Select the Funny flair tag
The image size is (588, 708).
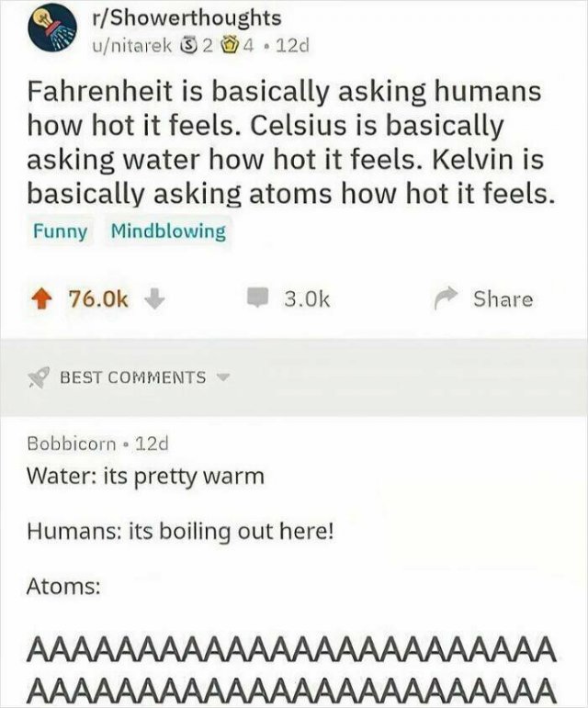(60, 231)
